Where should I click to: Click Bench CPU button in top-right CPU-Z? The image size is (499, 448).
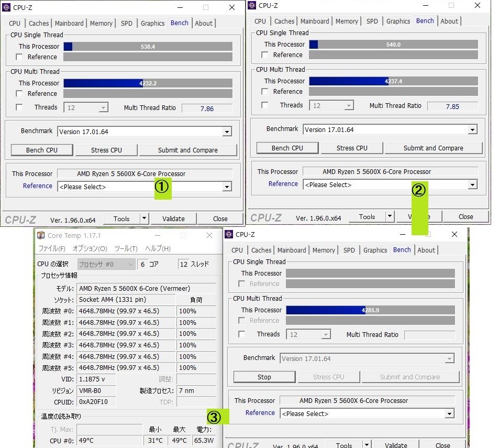[287, 148]
